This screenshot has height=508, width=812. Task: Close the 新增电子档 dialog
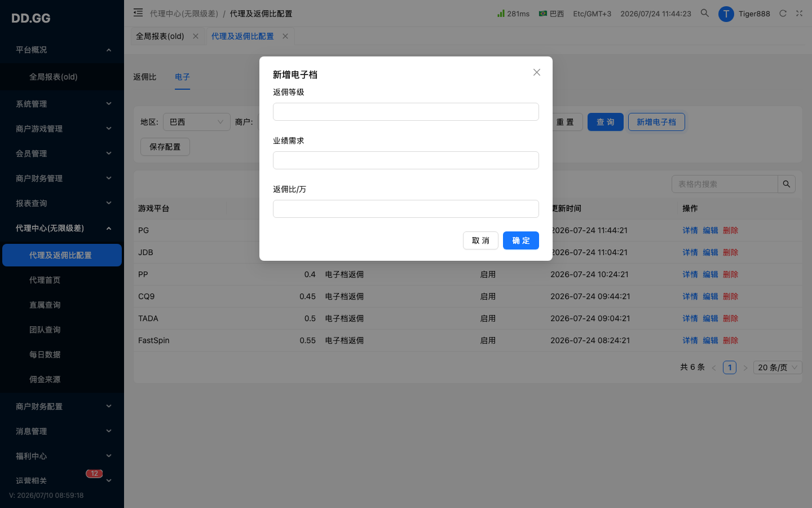537,72
